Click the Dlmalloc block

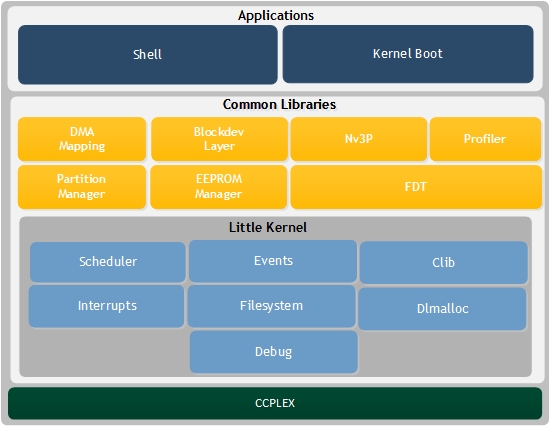(442, 309)
